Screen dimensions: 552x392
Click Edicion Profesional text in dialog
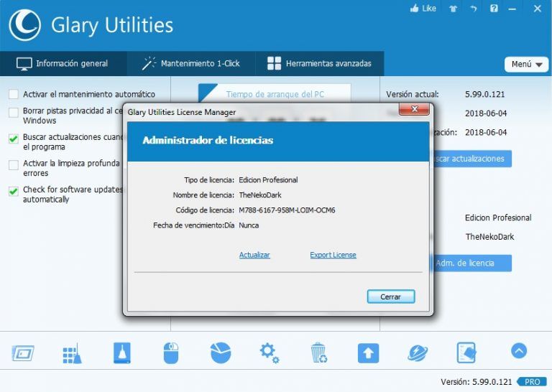tap(268, 180)
